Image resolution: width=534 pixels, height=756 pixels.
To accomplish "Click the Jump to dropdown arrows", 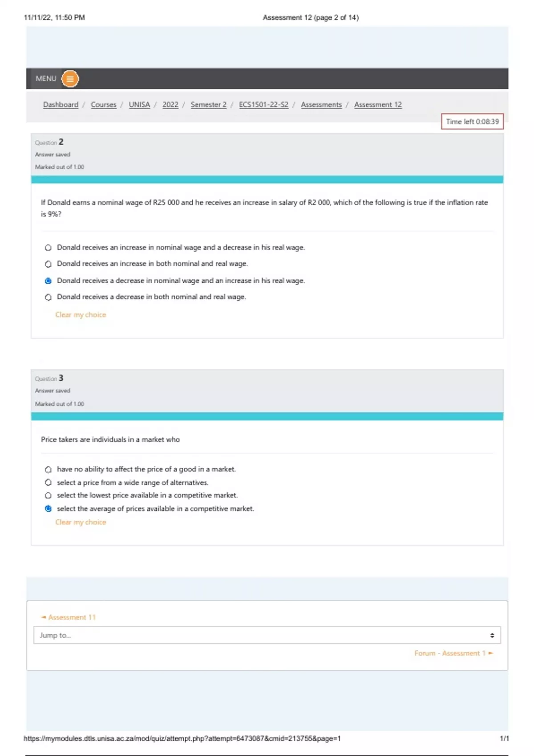I will click(492, 635).
